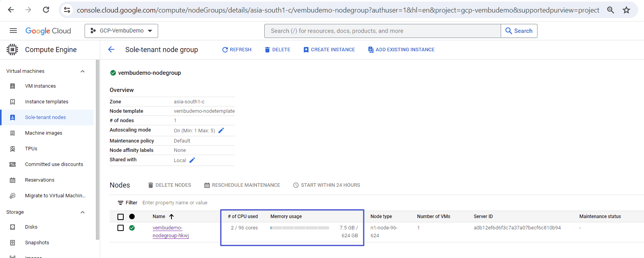This screenshot has width=644, height=258.
Task: Click the Server ID value a0b12ef6d6f3c7a37a07becf6c810b94
Action: 517,228
